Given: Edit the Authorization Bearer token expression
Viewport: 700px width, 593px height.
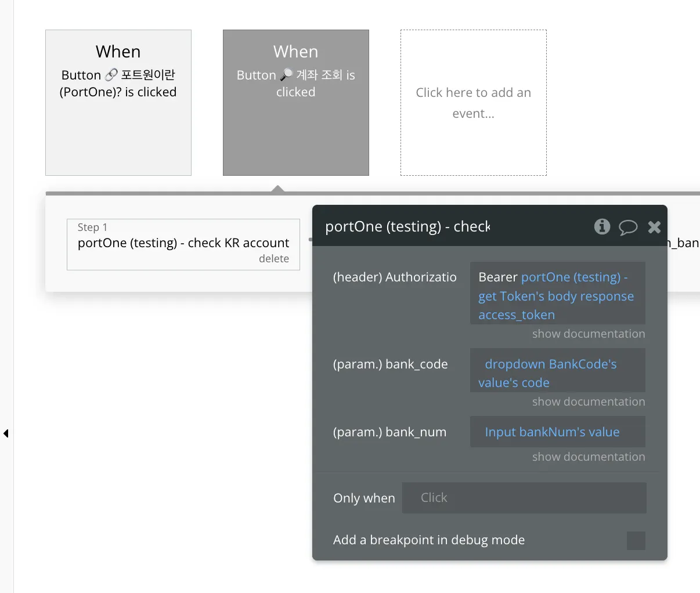Looking at the screenshot, I should click(557, 296).
